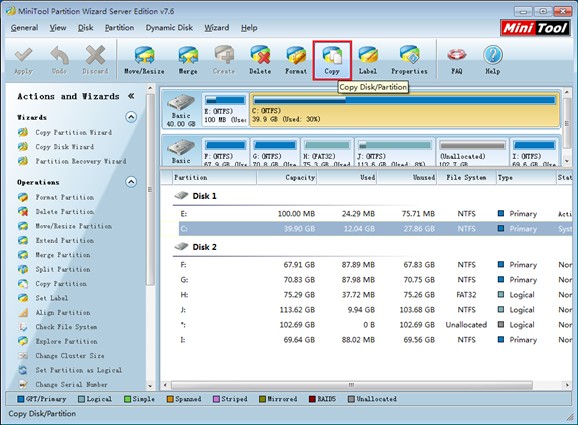Click the Split Partition icon in sidebar

pyautogui.click(x=23, y=269)
